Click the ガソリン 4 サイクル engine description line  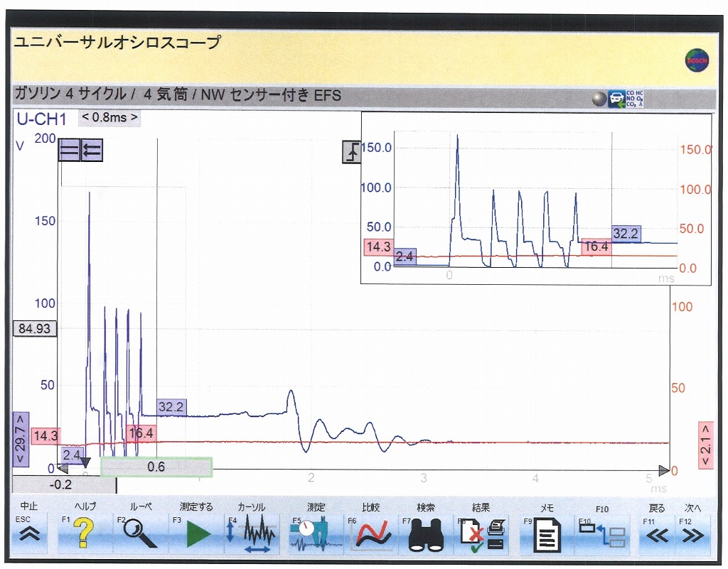178,94
